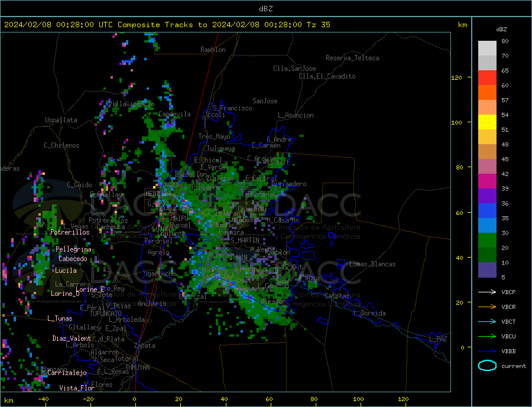Click the dBZ title at top center
The width and height of the screenshot is (532, 407).
(265, 9)
